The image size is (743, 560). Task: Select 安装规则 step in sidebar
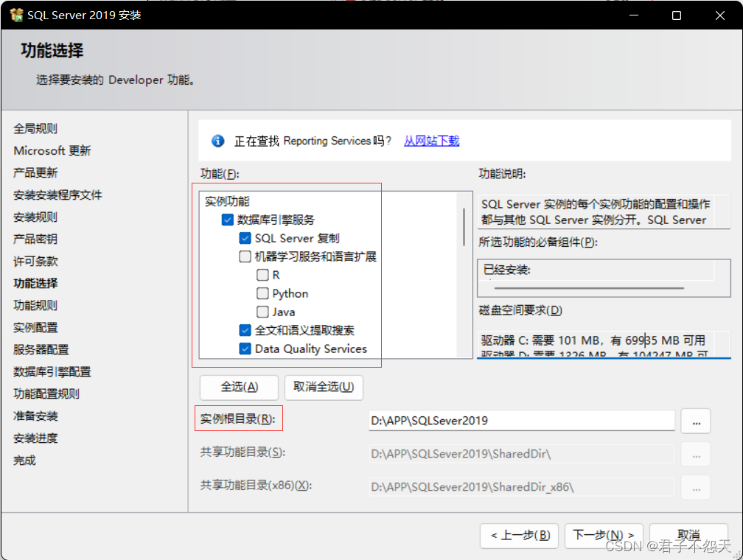[x=35, y=217]
